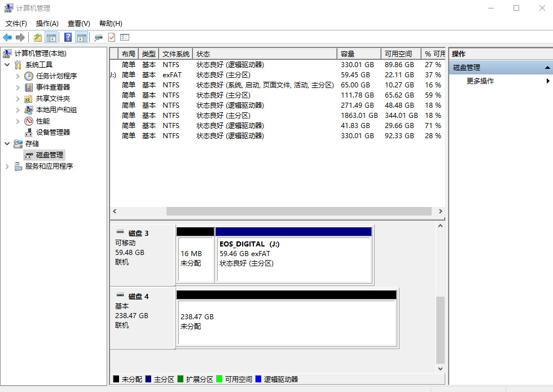Viewport: 553px width, 392px height.
Task: Open the 查看(V) menu
Action: [x=78, y=23]
